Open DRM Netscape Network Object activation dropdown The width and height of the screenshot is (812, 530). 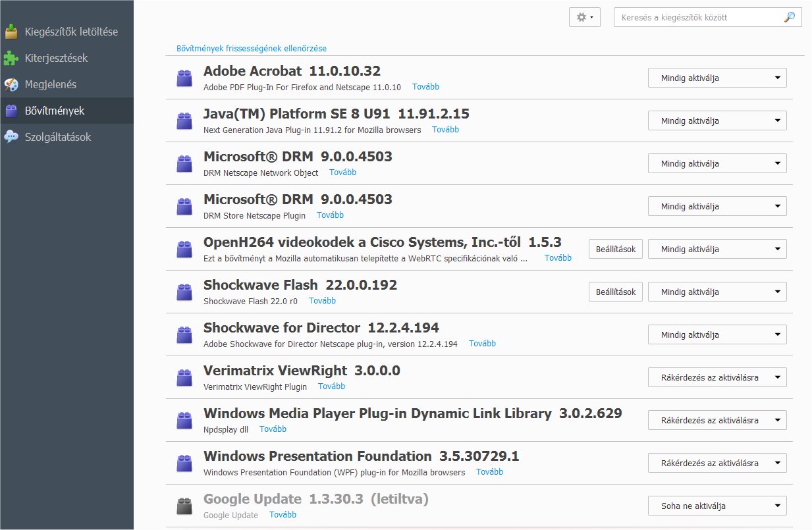click(x=717, y=163)
